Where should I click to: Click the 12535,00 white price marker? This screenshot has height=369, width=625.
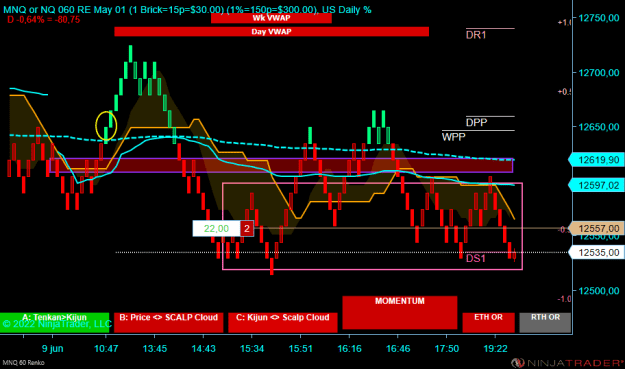(x=596, y=253)
